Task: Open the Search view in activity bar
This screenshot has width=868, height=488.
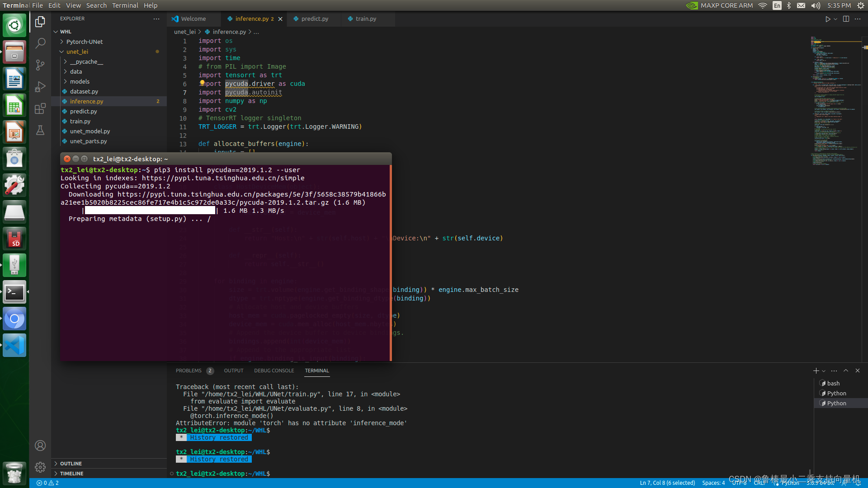Action: [x=40, y=43]
